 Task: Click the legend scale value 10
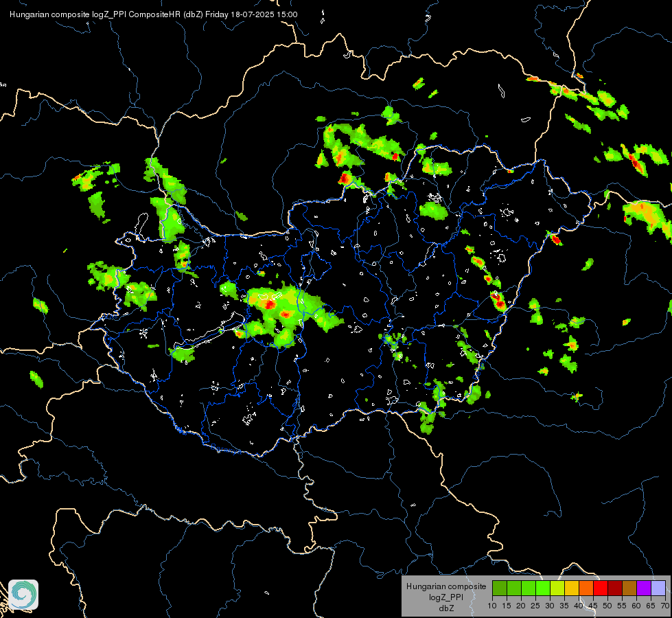[x=492, y=606]
